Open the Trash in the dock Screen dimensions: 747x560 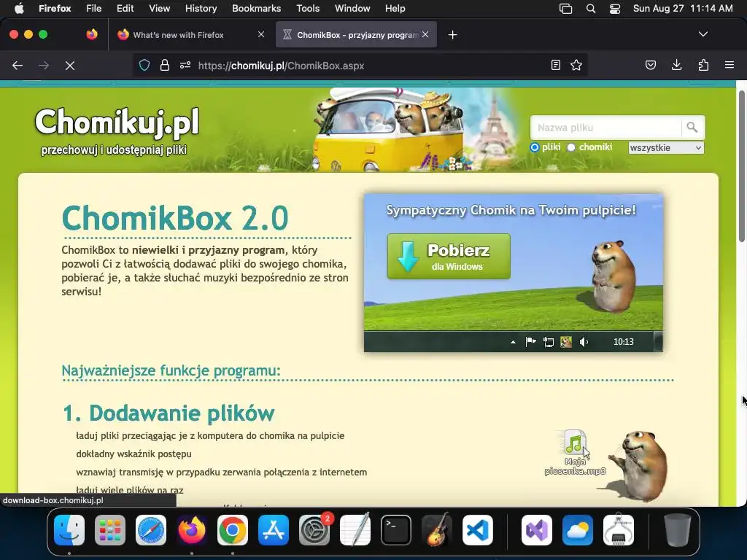(678, 530)
